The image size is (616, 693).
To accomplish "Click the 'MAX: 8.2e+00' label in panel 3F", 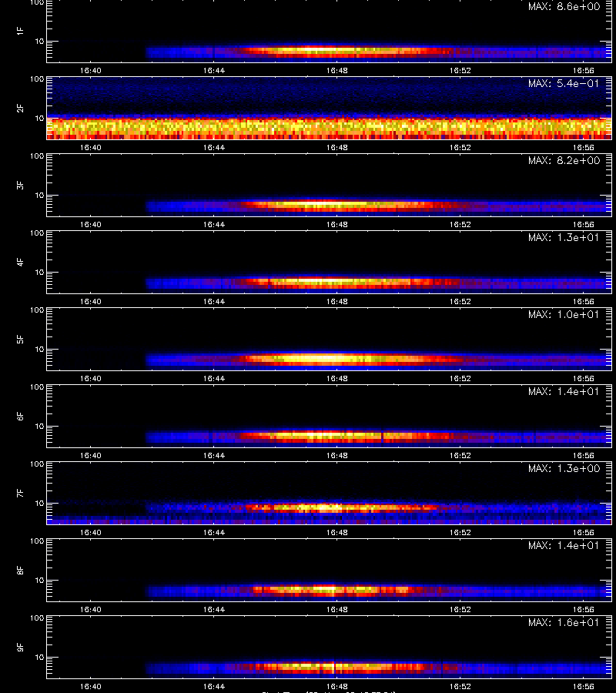I will (564, 160).
